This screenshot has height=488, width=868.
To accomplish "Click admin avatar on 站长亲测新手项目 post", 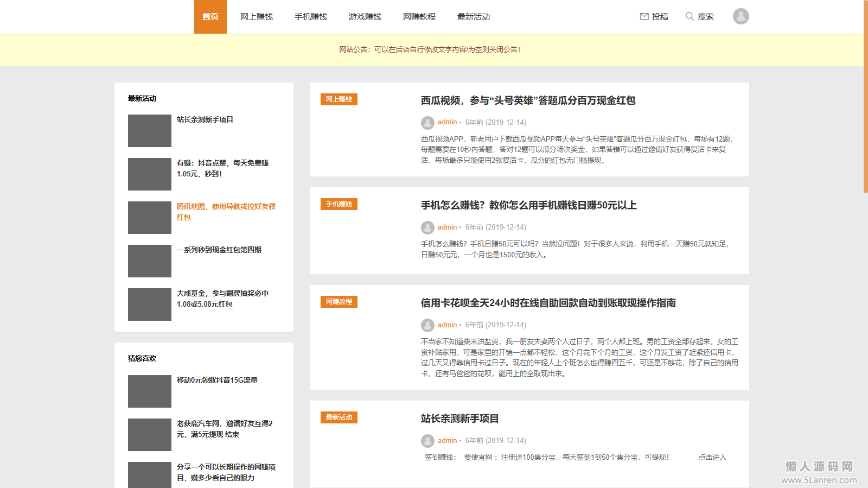I will click(427, 441).
